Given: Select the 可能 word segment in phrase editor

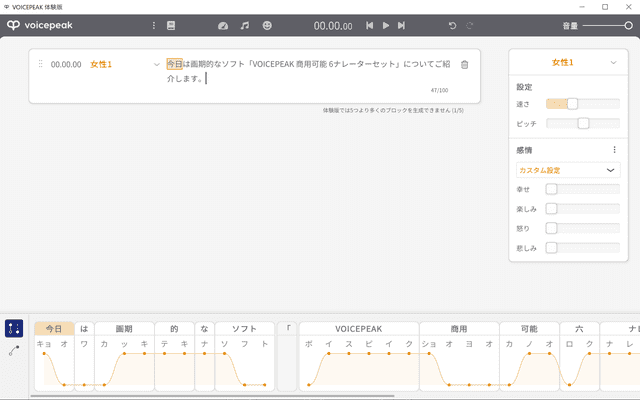Looking at the screenshot, I should coord(529,329).
